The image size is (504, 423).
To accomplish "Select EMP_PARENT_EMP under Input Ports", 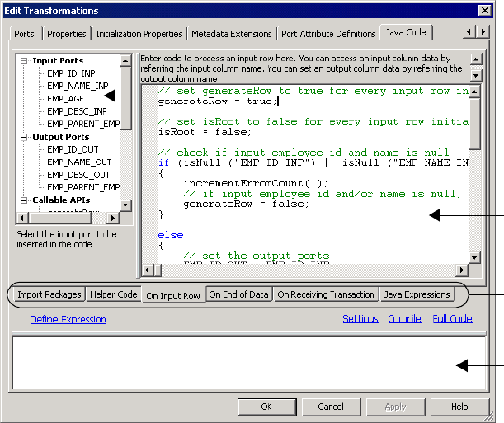I will [83, 124].
